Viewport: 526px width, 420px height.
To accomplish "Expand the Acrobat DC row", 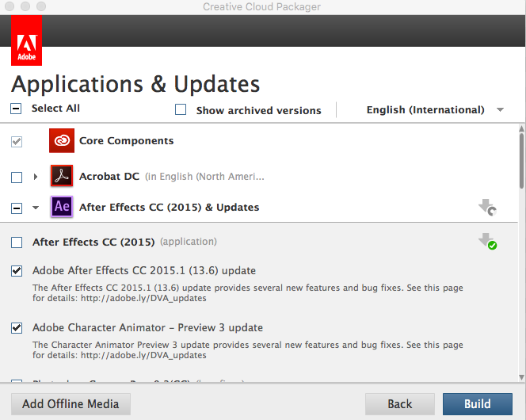I will (36, 177).
